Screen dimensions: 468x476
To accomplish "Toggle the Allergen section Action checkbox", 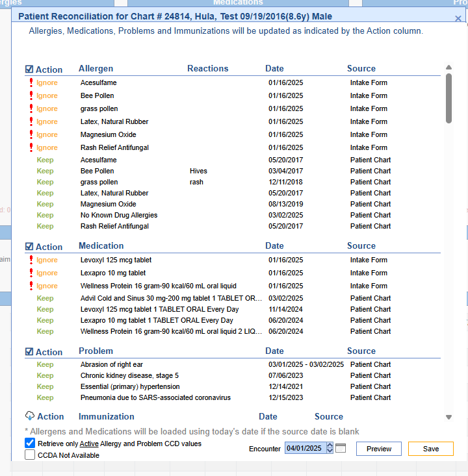I will click(29, 69).
